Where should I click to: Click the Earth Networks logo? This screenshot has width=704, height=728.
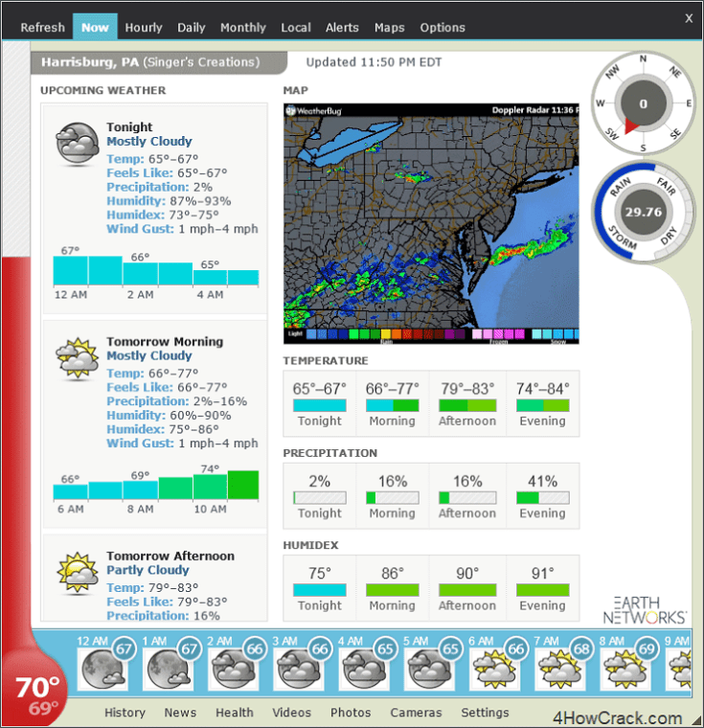point(645,609)
